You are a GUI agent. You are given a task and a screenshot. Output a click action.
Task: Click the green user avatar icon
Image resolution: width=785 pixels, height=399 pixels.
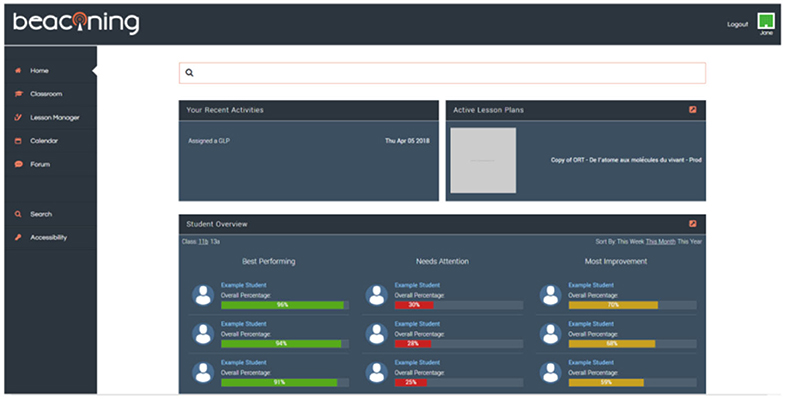point(765,21)
